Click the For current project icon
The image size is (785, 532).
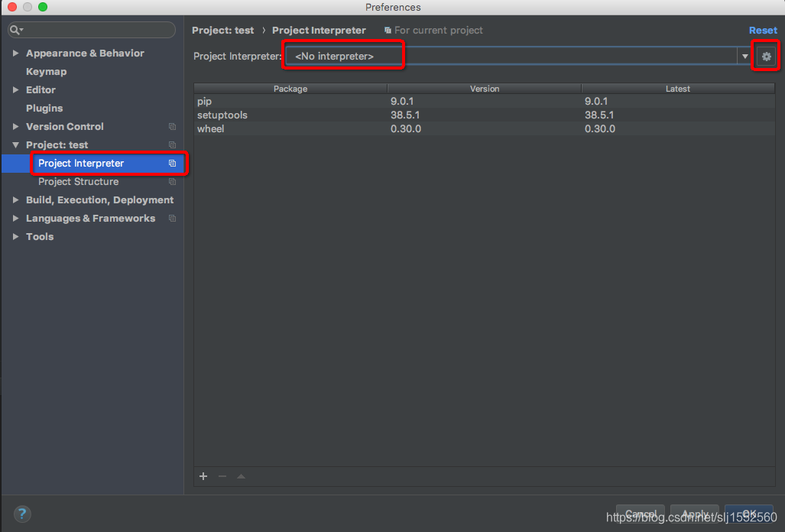[388, 31]
